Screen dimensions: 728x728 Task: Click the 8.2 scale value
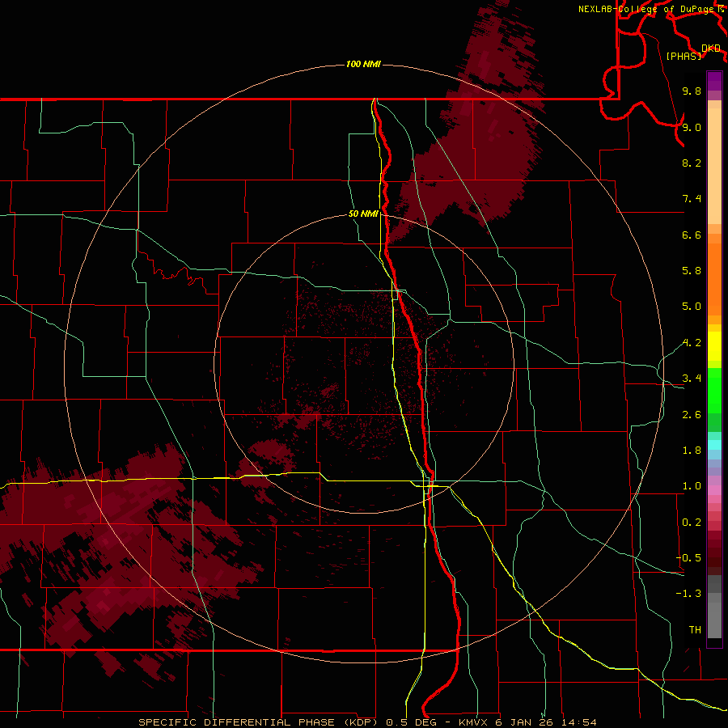[692, 163]
